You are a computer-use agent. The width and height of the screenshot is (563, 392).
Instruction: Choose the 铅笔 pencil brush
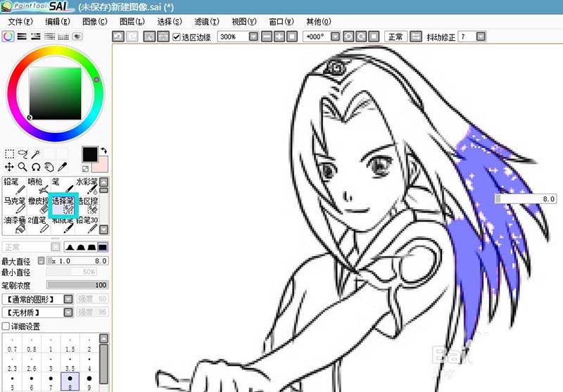pyautogui.click(x=14, y=186)
